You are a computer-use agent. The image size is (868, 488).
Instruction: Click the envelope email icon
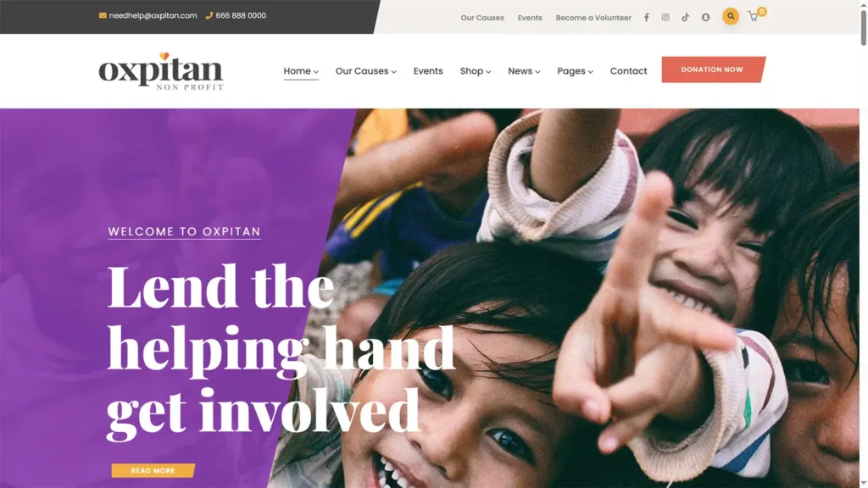(x=103, y=15)
